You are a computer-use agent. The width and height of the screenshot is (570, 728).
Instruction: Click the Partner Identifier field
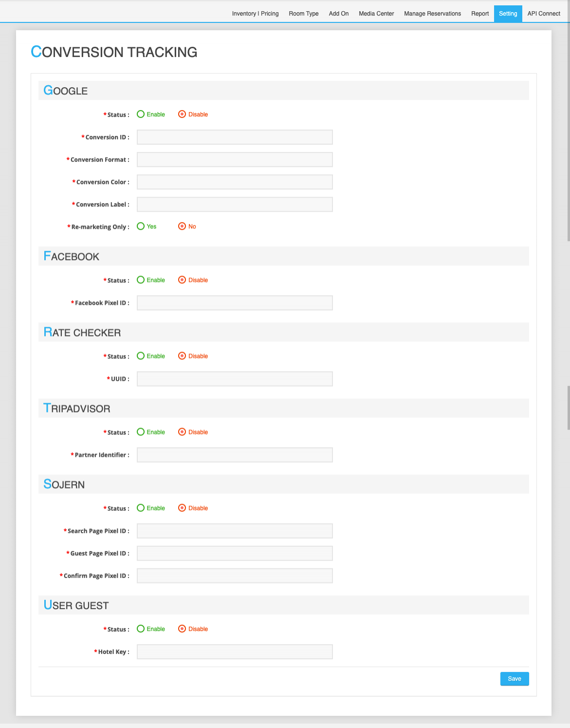tap(235, 455)
